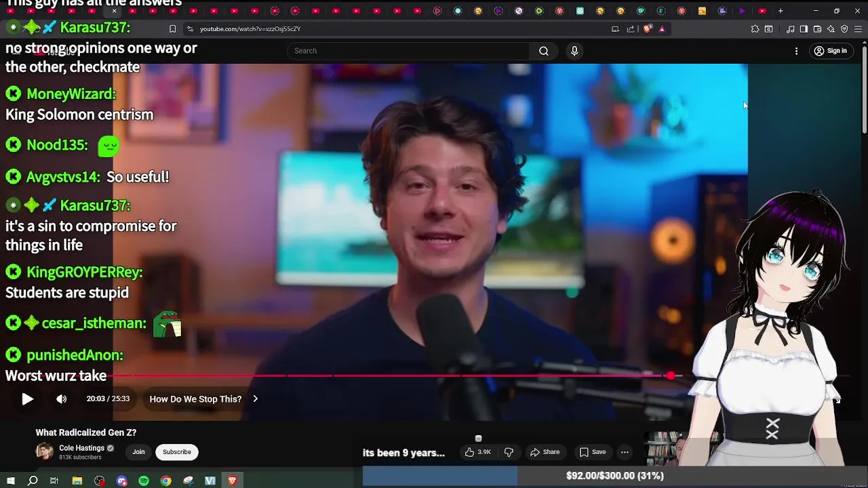This screenshot has height=488, width=868.
Task: Click the '813K subscribers' text
Action: pos(80,457)
